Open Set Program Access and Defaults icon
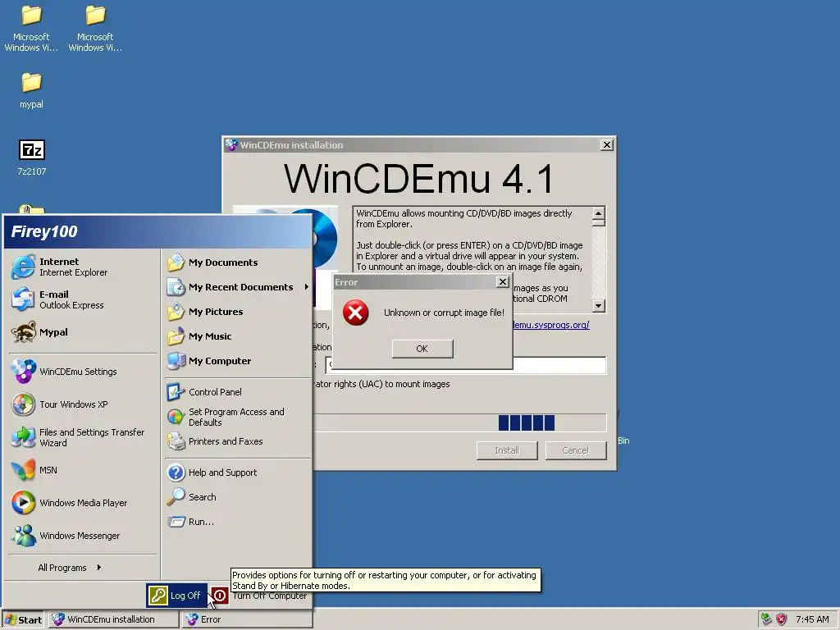Screen dimensions: 840x630 (x=176, y=417)
